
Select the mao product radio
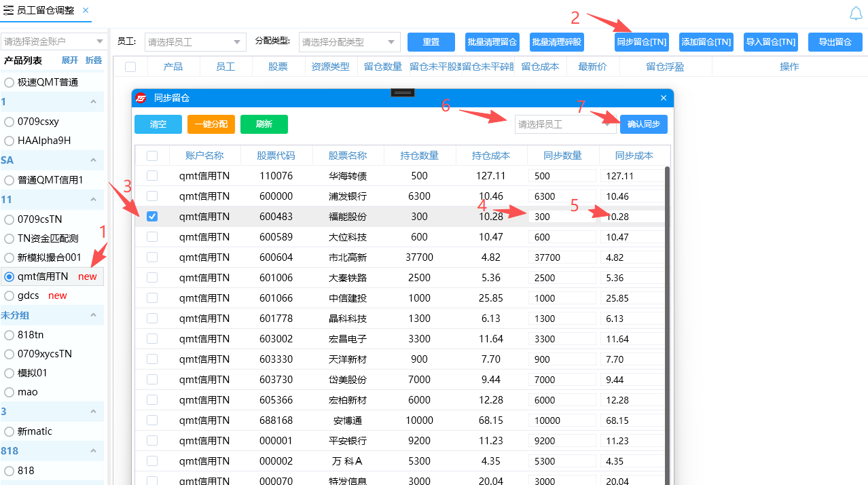tap(10, 392)
